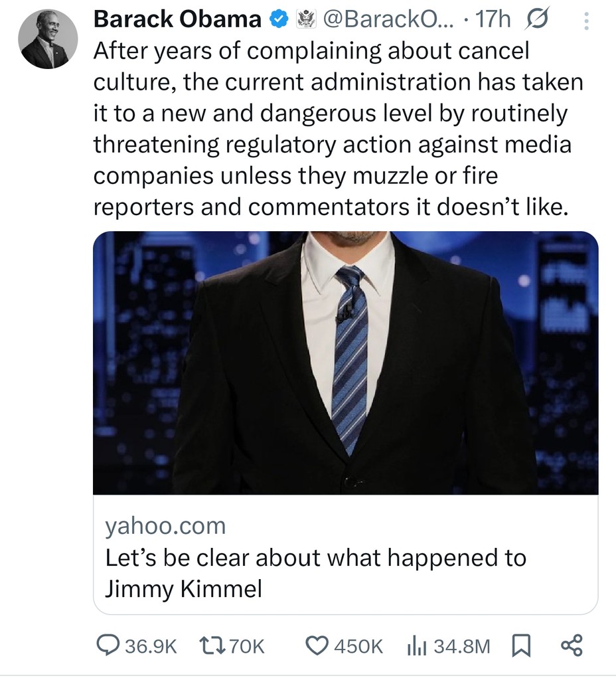
Task: Open the 17h timestamp link
Action: tap(494, 21)
